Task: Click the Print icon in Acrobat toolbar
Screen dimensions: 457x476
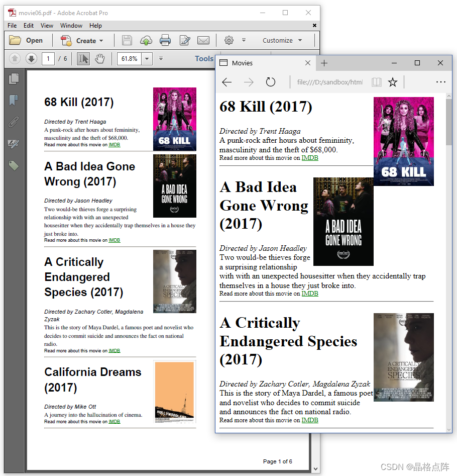Action: (165, 40)
